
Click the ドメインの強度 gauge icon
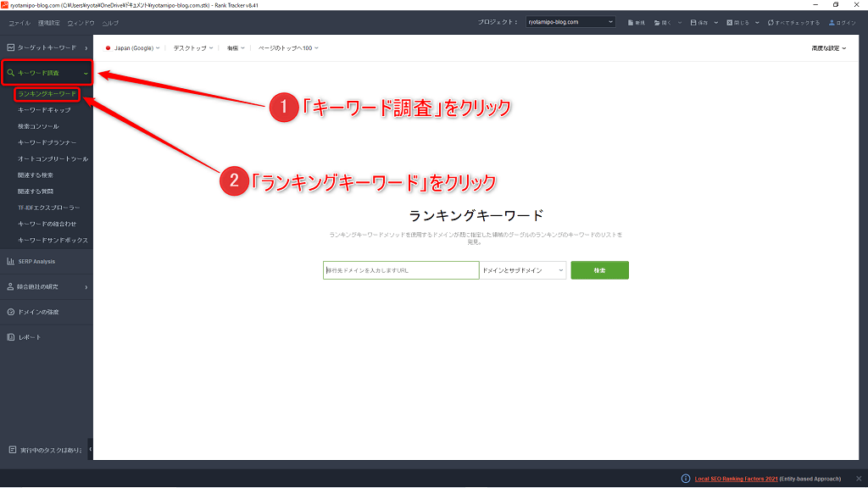10,312
